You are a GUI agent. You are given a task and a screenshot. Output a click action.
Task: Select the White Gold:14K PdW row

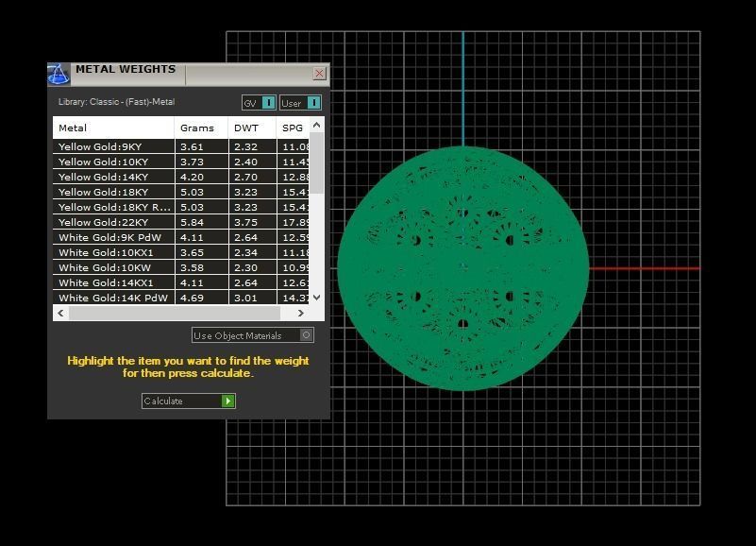(x=181, y=298)
